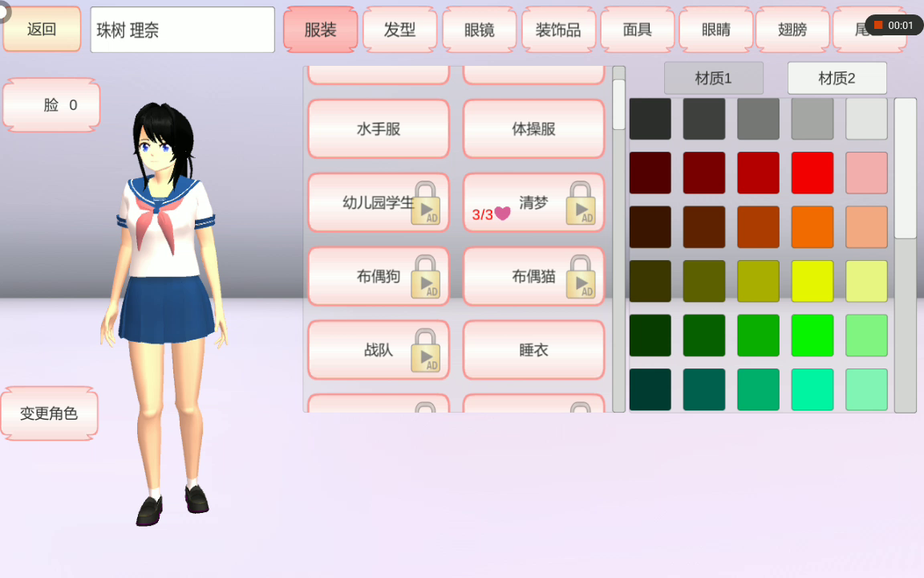Screen dimensions: 924x578
Task: Switch to the 眼镜 glasses tab
Action: [x=479, y=30]
